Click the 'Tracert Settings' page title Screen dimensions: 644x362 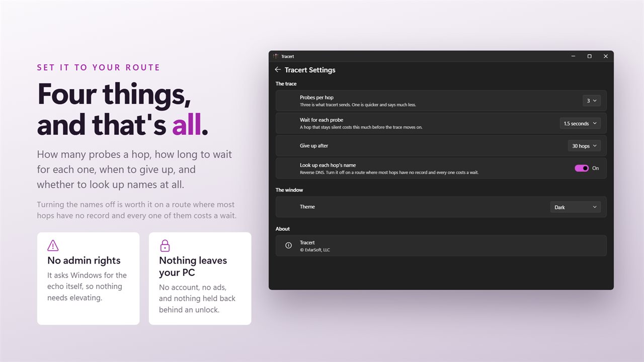pyautogui.click(x=310, y=70)
